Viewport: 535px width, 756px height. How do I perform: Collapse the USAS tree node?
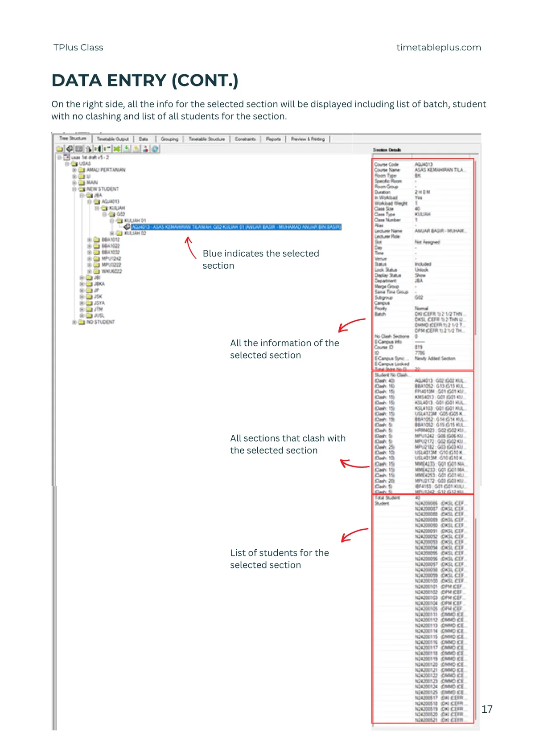(67, 163)
